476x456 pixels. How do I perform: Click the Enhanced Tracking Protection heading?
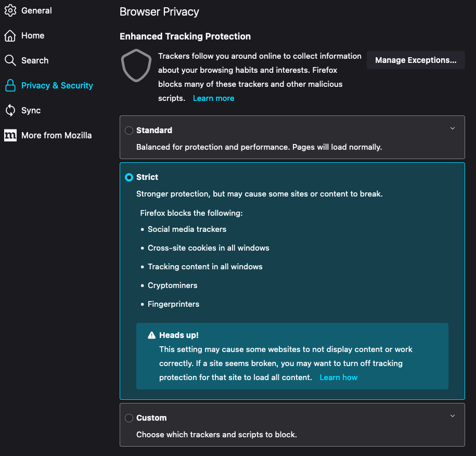(185, 36)
